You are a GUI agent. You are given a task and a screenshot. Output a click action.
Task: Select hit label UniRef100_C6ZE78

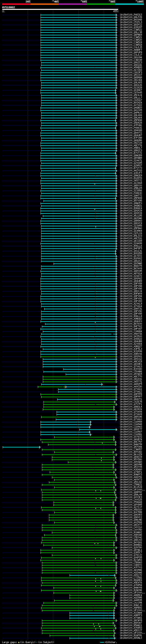[131, 402]
